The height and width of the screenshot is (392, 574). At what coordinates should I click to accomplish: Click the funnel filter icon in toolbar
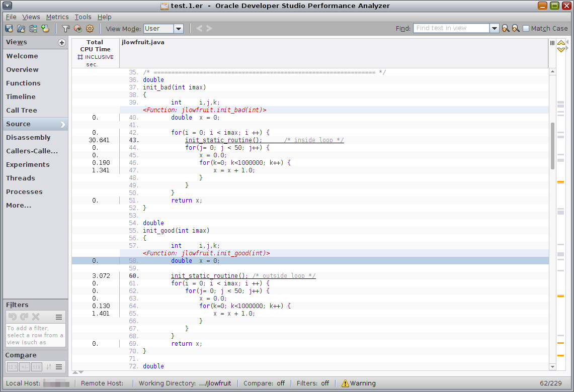pyautogui.click(x=65, y=29)
